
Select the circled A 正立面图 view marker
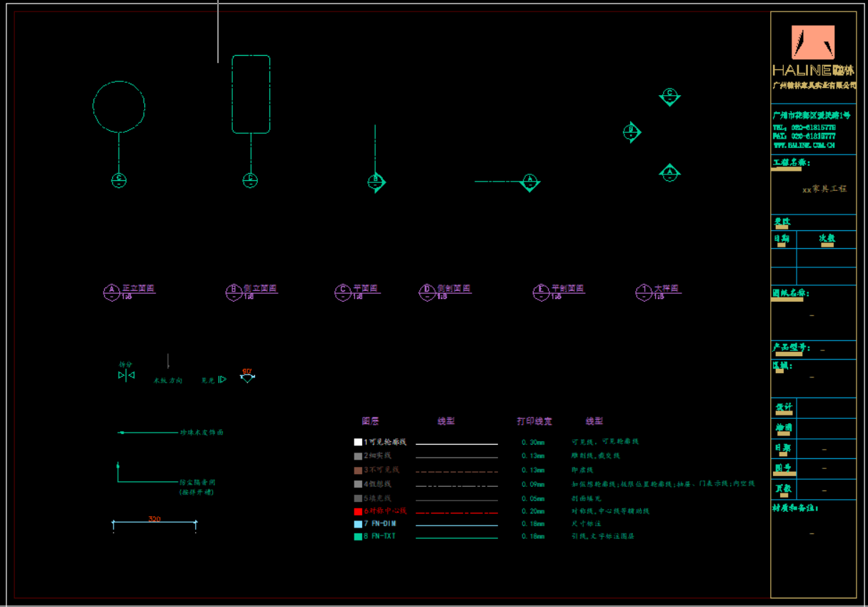[x=111, y=292]
